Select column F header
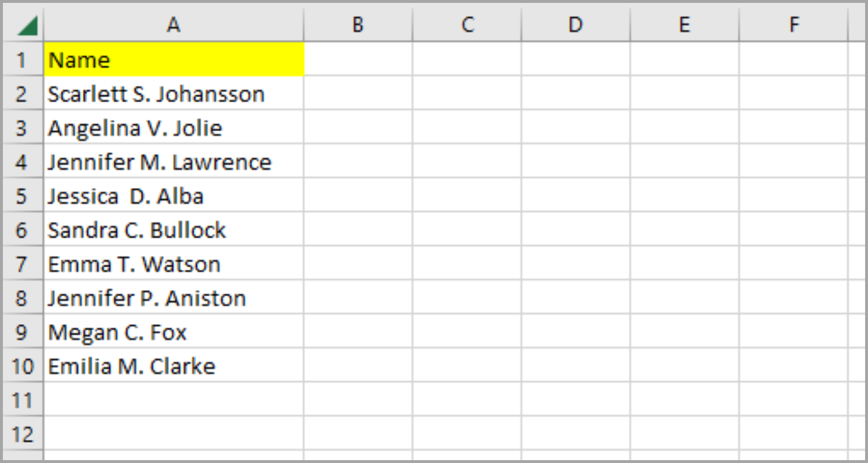This screenshot has width=868, height=463. (x=793, y=24)
